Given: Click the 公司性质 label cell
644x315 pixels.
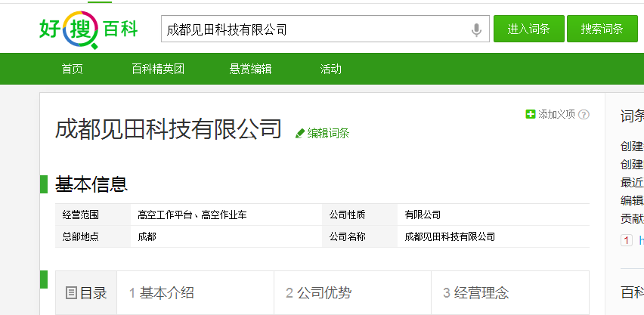Looking at the screenshot, I should tap(360, 215).
